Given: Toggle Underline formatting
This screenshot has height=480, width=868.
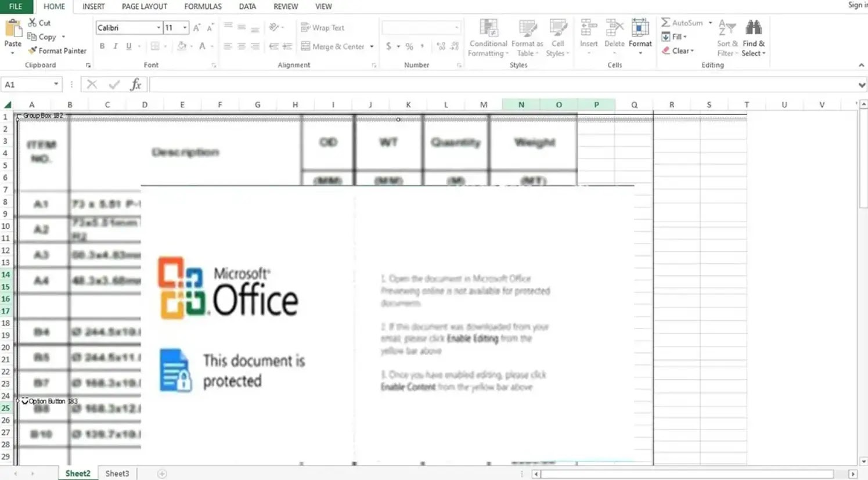Looking at the screenshot, I should point(129,46).
